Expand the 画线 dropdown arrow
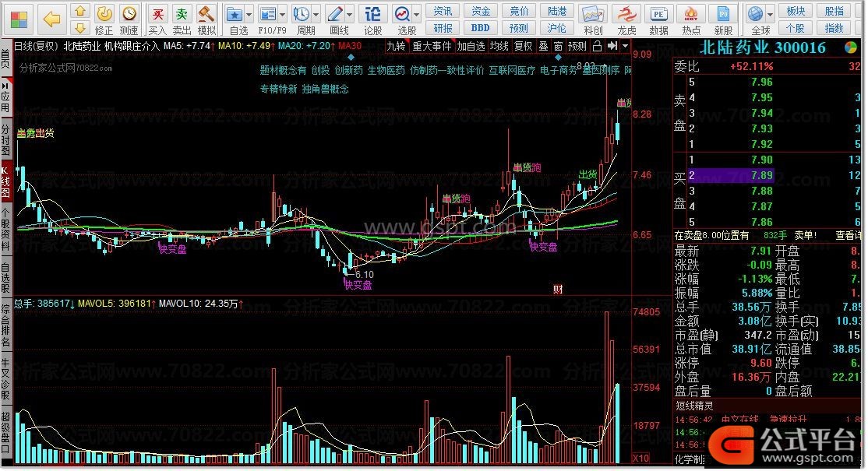 click(x=349, y=14)
